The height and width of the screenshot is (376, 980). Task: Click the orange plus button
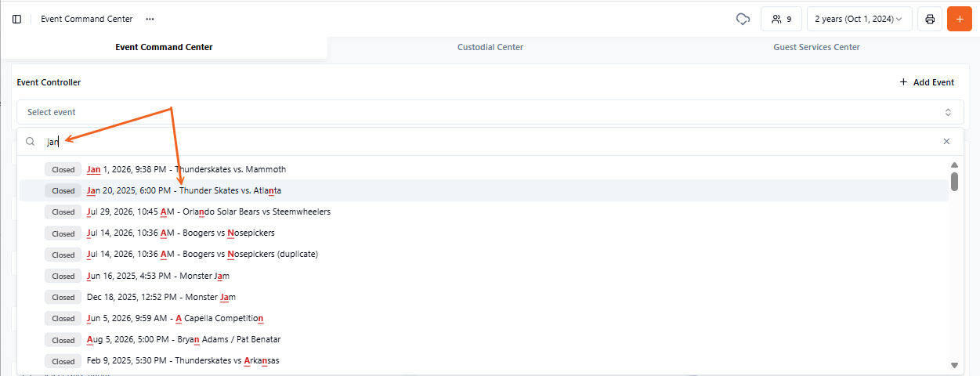[960, 19]
